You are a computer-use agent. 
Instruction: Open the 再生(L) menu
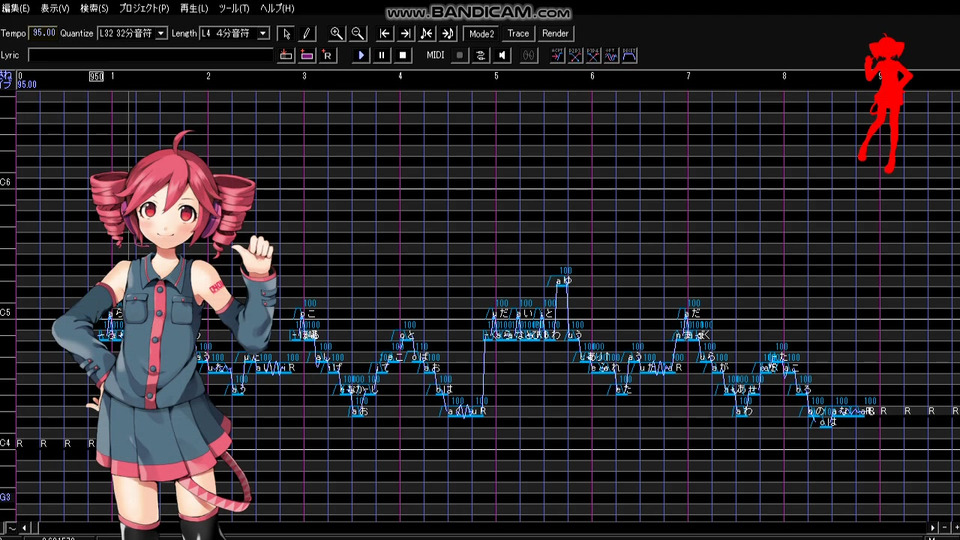(x=194, y=8)
